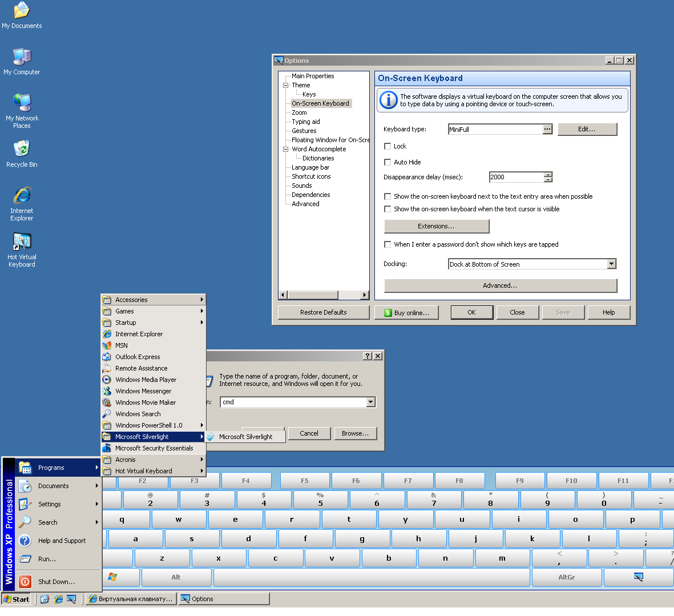The width and height of the screenshot is (674, 616).
Task: Click the Extensions... button
Action: point(436,226)
